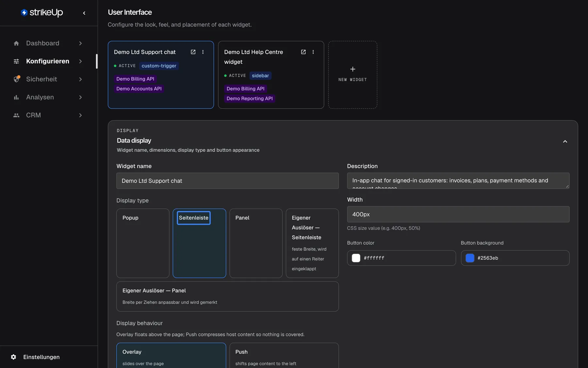Expand the Sicherheit menu chevron
Image resolution: width=588 pixels, height=368 pixels.
tap(80, 79)
